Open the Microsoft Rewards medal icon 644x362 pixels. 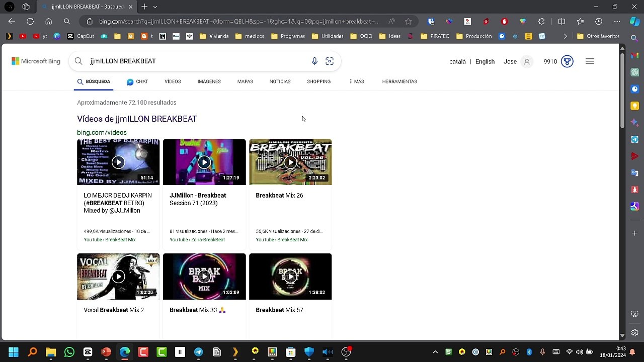[567, 61]
